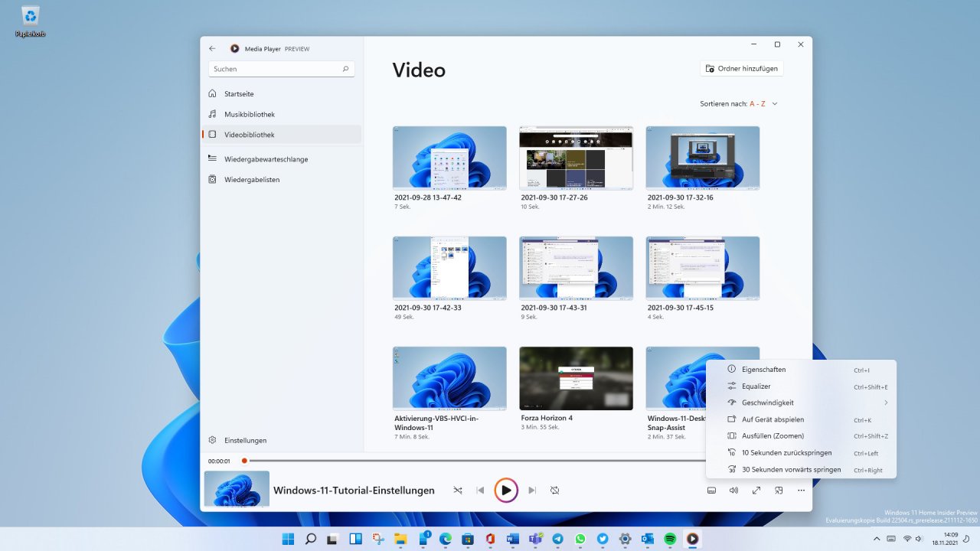Image resolution: width=980 pixels, height=551 pixels.
Task: Open the Windows Start menu
Action: pyautogui.click(x=288, y=539)
